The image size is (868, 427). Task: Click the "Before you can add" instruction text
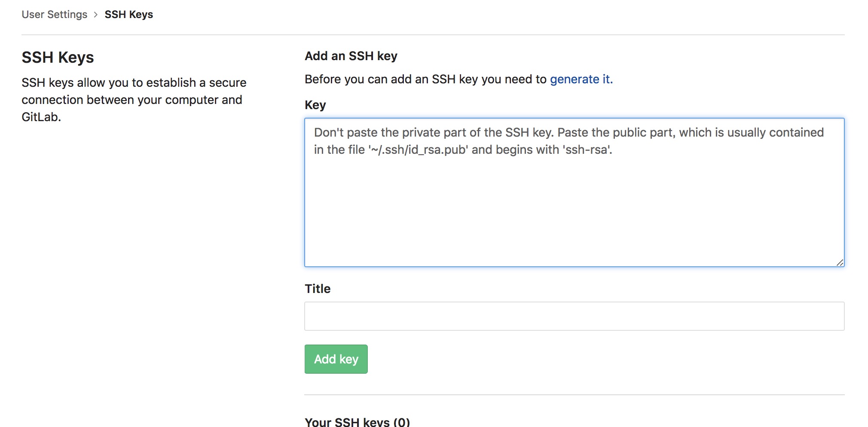425,79
